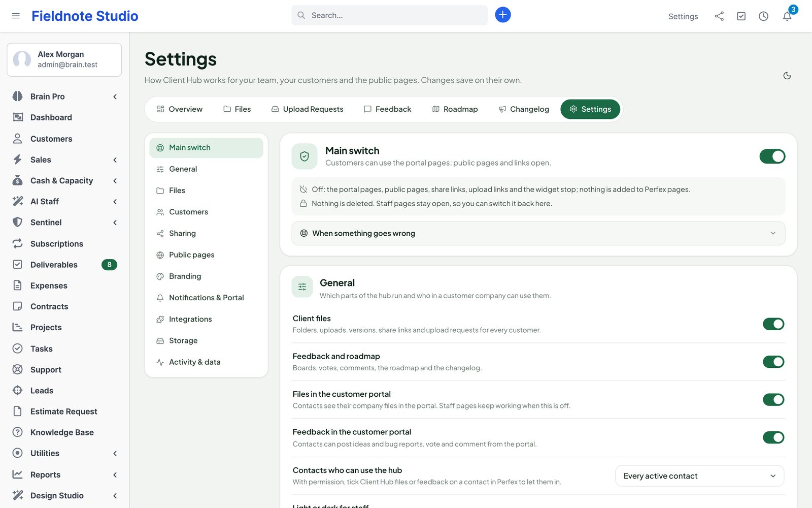Screen dimensions: 812x508
Task: Expand the Brain Pro sidebar group
Action: pyautogui.click(x=64, y=97)
